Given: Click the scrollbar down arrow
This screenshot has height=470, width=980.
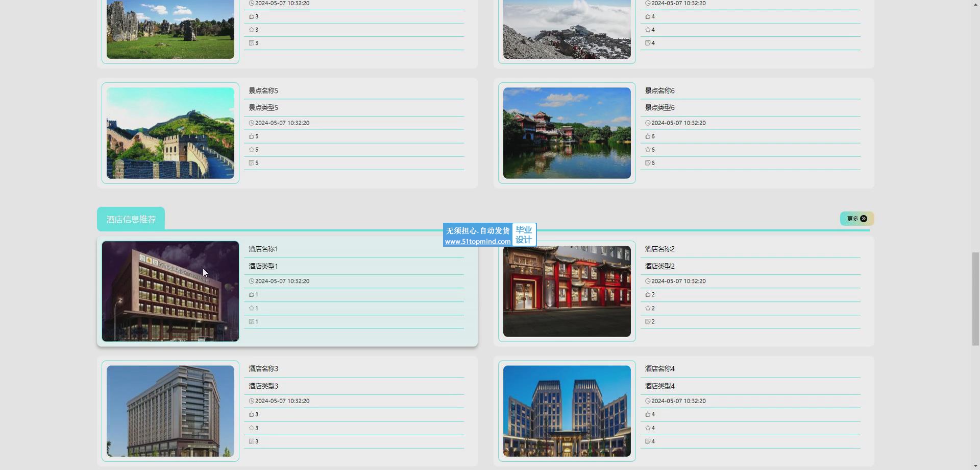Looking at the screenshot, I should tap(975, 465).
